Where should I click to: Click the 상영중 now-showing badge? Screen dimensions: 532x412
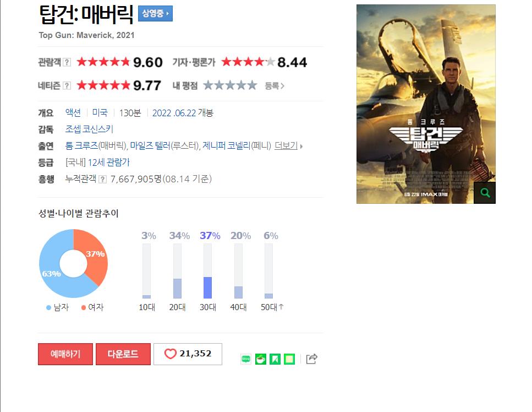(x=155, y=14)
